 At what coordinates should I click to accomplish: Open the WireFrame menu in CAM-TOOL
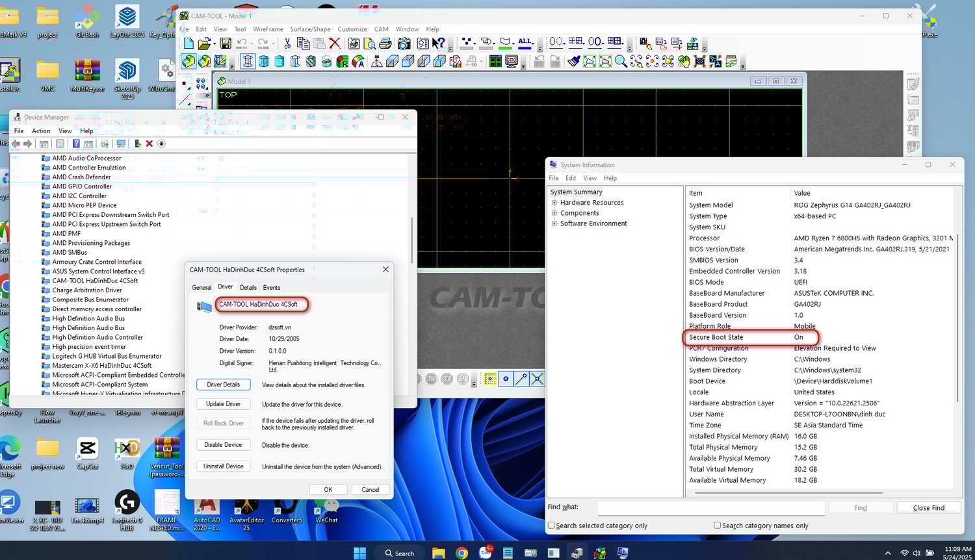[x=268, y=29]
